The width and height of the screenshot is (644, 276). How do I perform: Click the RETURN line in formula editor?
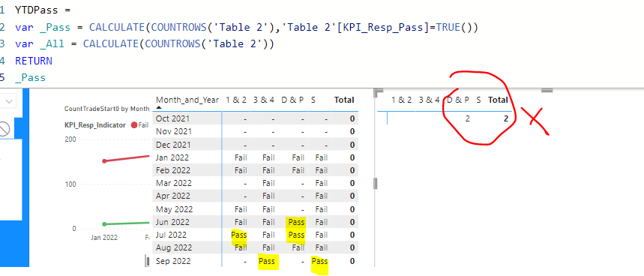tap(34, 61)
